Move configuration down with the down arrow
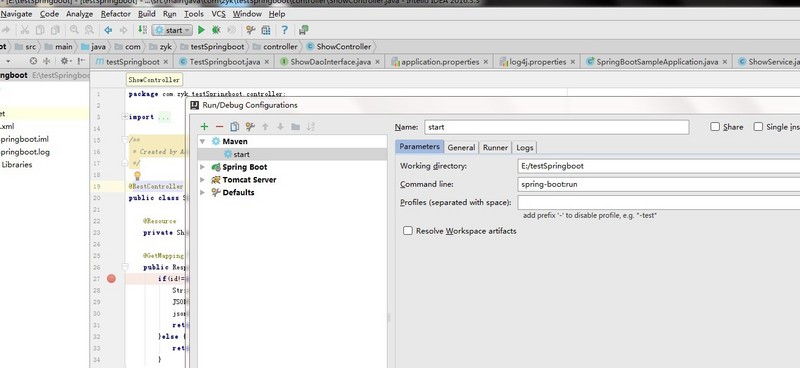The image size is (800, 368). (x=280, y=127)
